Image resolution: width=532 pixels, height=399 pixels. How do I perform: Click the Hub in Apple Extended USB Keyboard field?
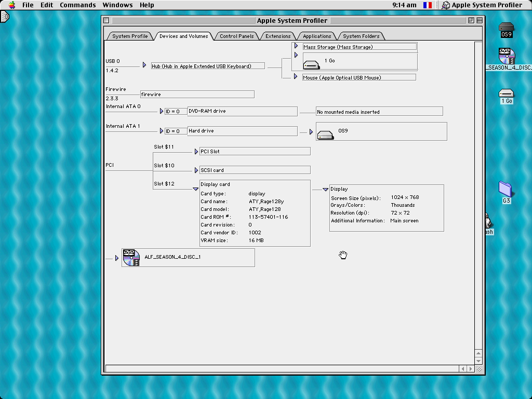208,66
